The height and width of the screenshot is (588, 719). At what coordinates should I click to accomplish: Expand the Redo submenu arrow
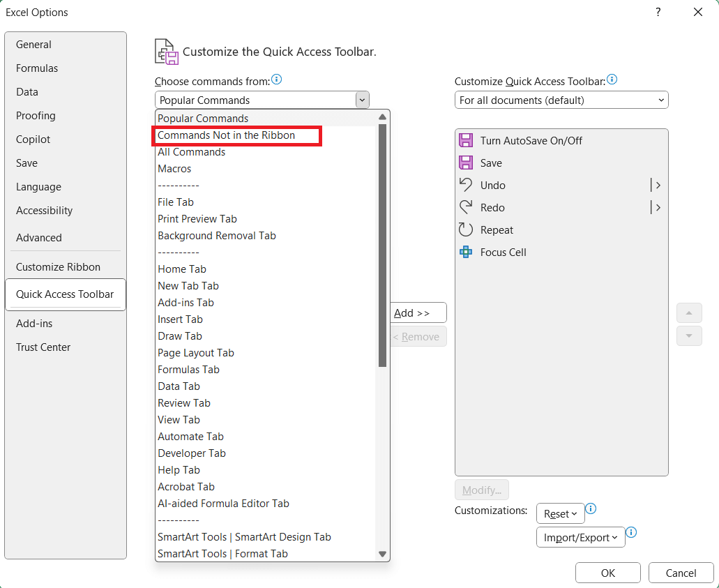(656, 208)
